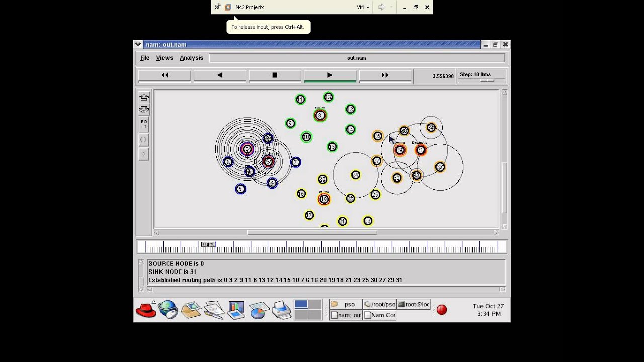Click the Ns2 Projects VM tab
The height and width of the screenshot is (362, 644).
tap(245, 7)
